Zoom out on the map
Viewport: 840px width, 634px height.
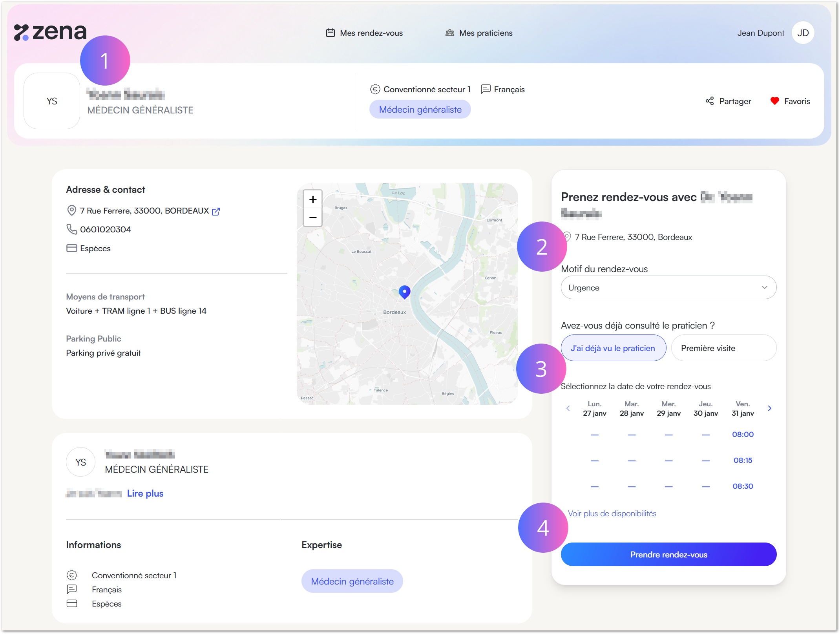[313, 217]
